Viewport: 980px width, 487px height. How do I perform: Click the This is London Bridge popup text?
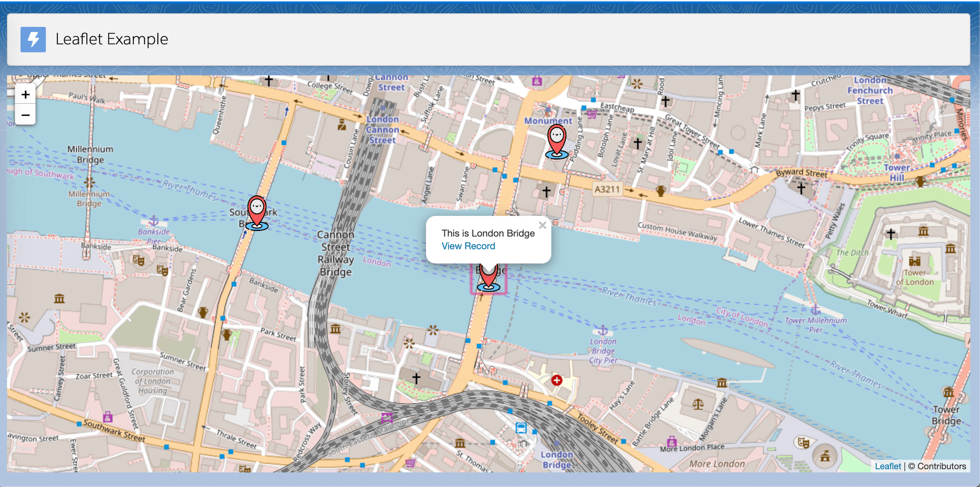click(x=488, y=233)
